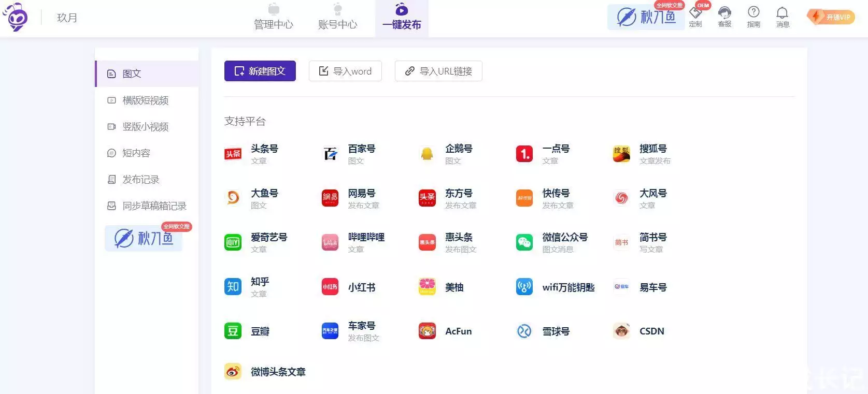Click the 美柚 flower icon

(427, 286)
